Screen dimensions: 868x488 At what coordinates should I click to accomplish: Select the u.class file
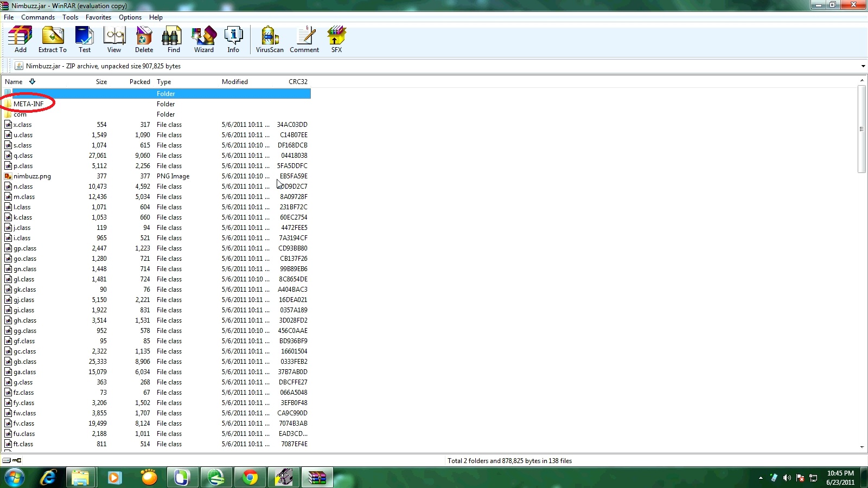click(23, 135)
